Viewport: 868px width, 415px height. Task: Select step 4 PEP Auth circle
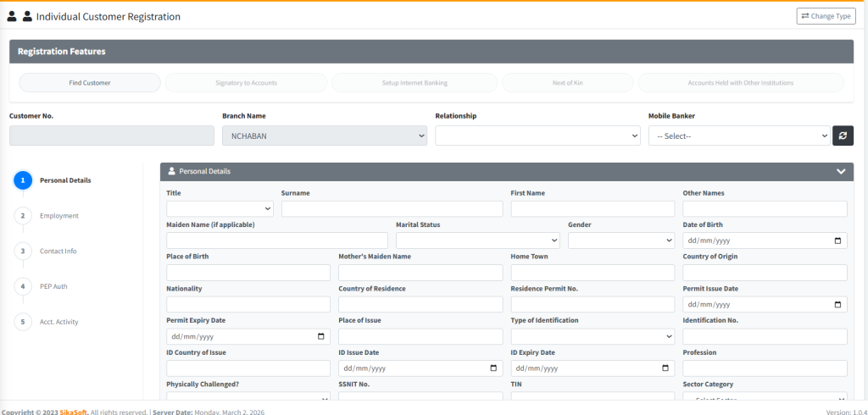(23, 286)
